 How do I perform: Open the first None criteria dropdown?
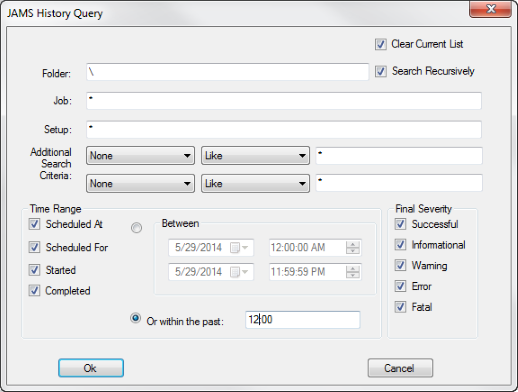[140, 155]
